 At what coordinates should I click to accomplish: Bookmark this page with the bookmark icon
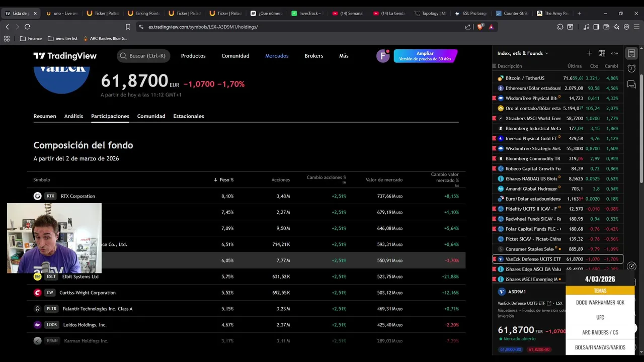click(x=128, y=27)
